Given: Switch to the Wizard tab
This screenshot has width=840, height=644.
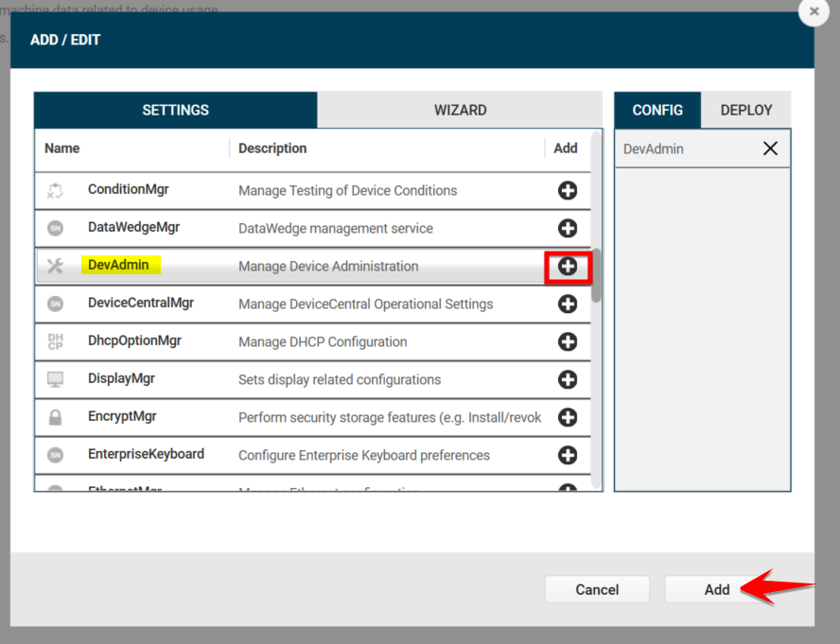Looking at the screenshot, I should tap(460, 110).
